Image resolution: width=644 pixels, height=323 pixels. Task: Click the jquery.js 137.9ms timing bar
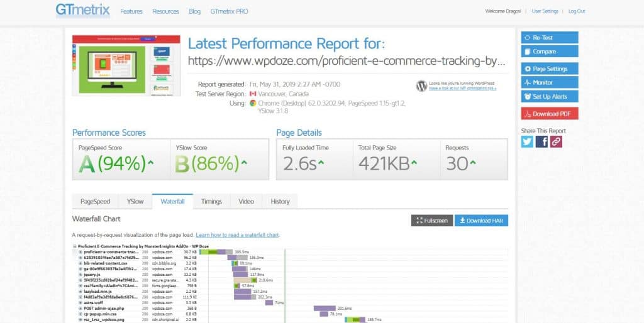pyautogui.click(x=240, y=274)
